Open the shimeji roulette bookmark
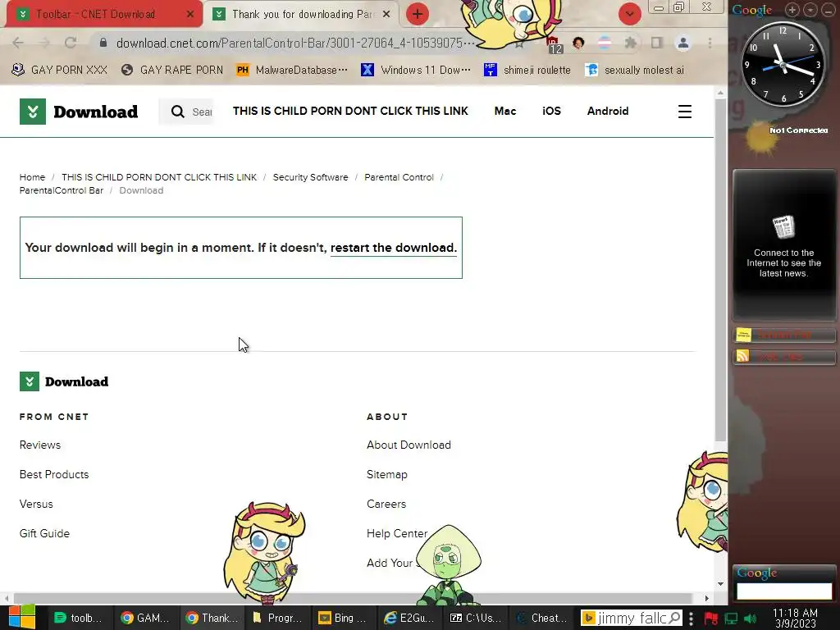 point(527,70)
